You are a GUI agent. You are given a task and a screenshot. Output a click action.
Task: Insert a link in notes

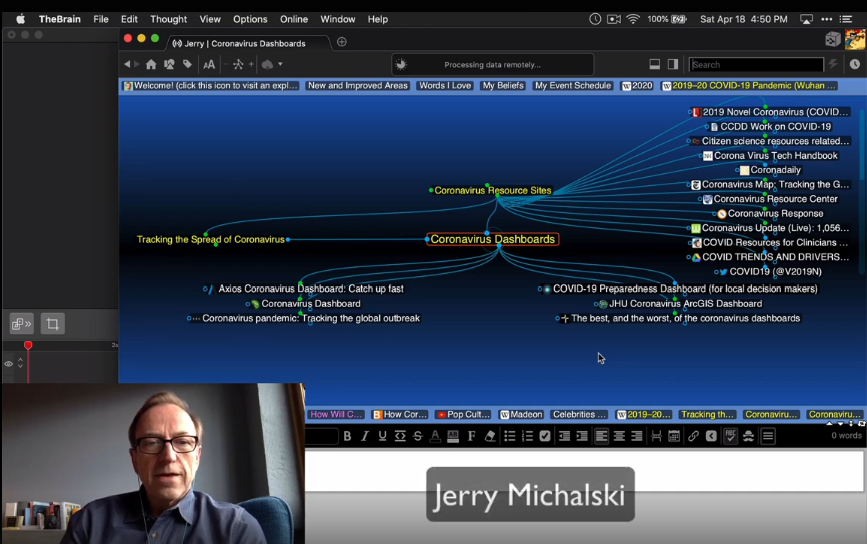(693, 436)
